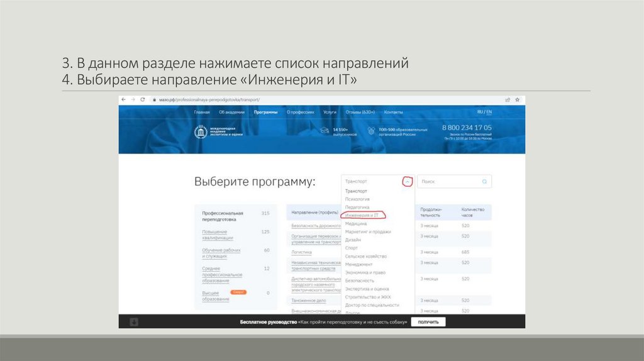Image resolution: width=644 pixels, height=361 pixels.
Task: Select Строительство и ЖКХ direction
Action: 368,297
